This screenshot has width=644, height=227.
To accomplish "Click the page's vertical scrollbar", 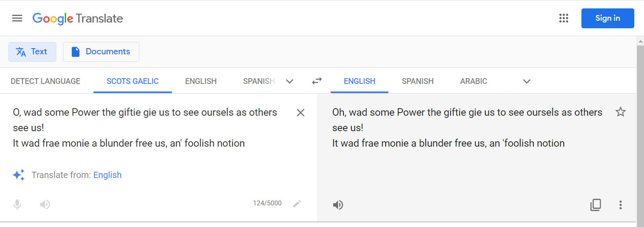I will [x=640, y=132].
